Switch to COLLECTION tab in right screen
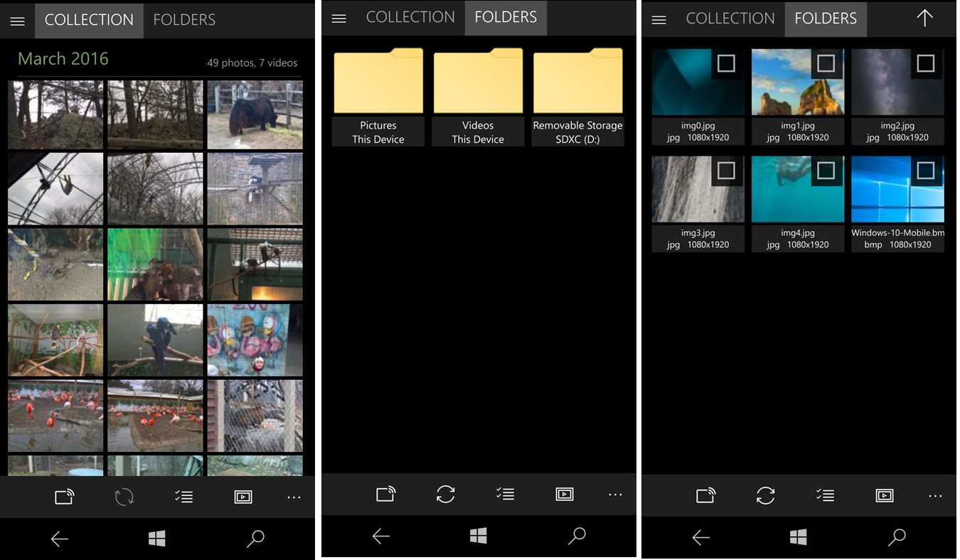The width and height of the screenshot is (960, 560). [x=730, y=18]
